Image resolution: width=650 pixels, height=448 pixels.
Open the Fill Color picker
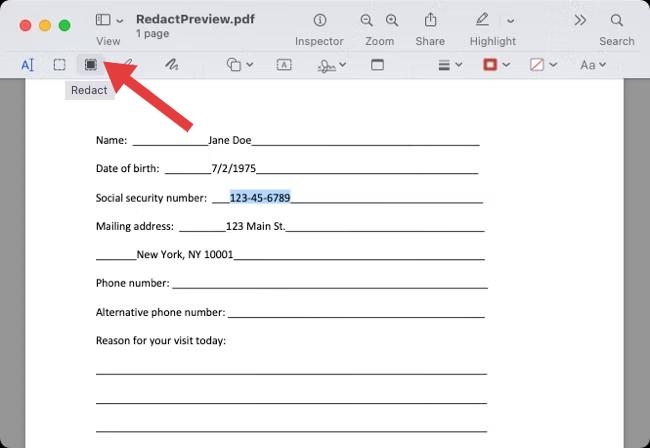[543, 65]
